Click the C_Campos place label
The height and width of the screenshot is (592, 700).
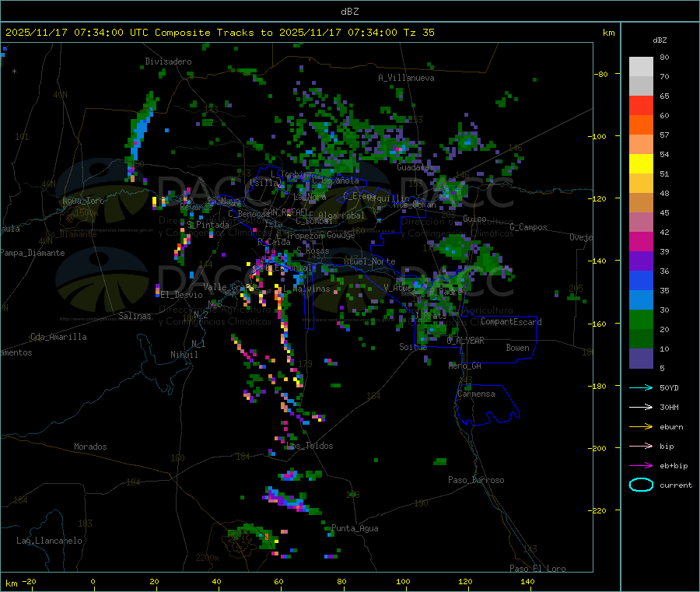click(x=528, y=227)
